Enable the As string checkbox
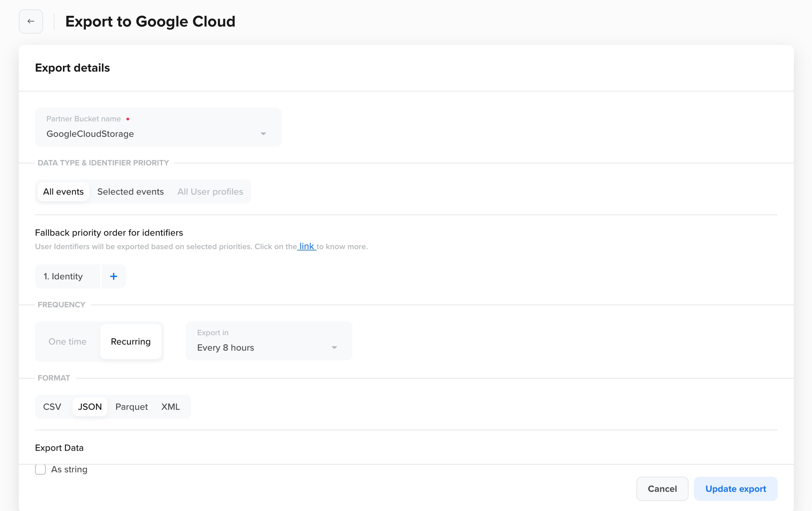This screenshot has width=812, height=511. pos(41,469)
